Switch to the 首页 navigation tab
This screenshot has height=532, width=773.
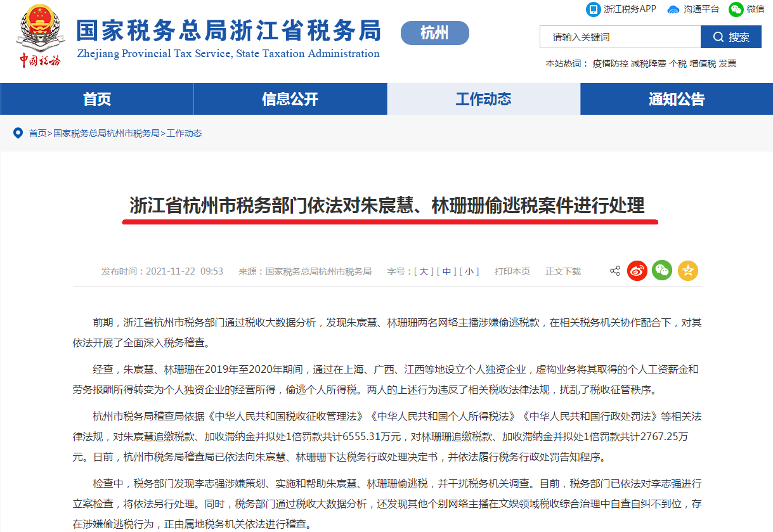coord(96,98)
